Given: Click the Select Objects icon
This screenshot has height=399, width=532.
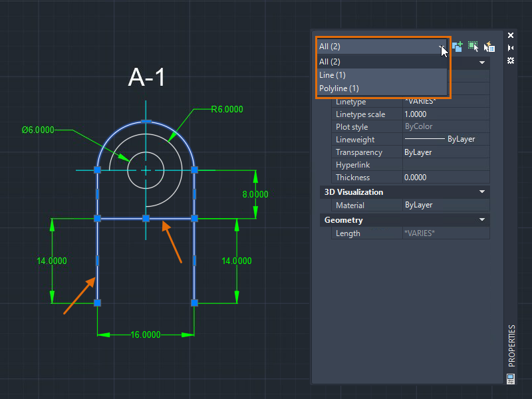Looking at the screenshot, I should coord(473,47).
